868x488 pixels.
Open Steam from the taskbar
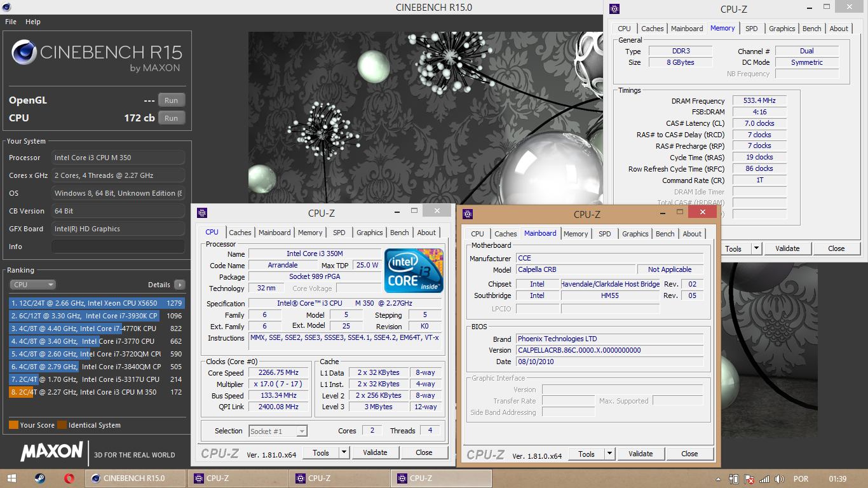(x=40, y=478)
